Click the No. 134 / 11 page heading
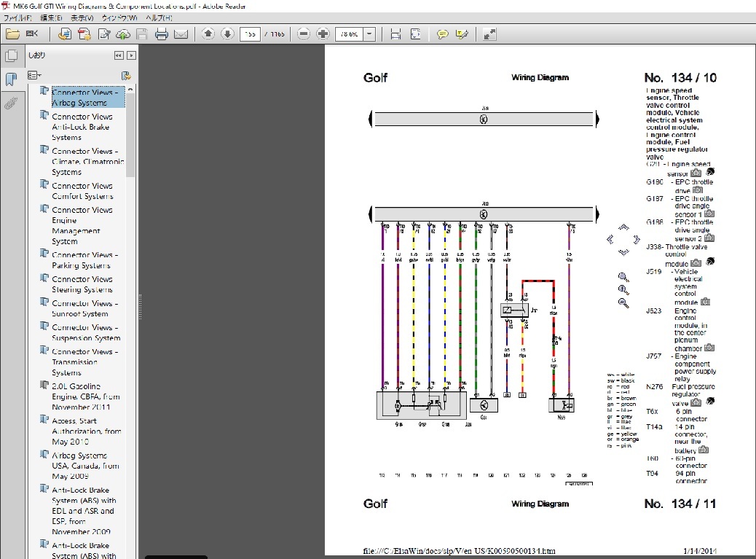The image size is (756, 559). point(680,504)
